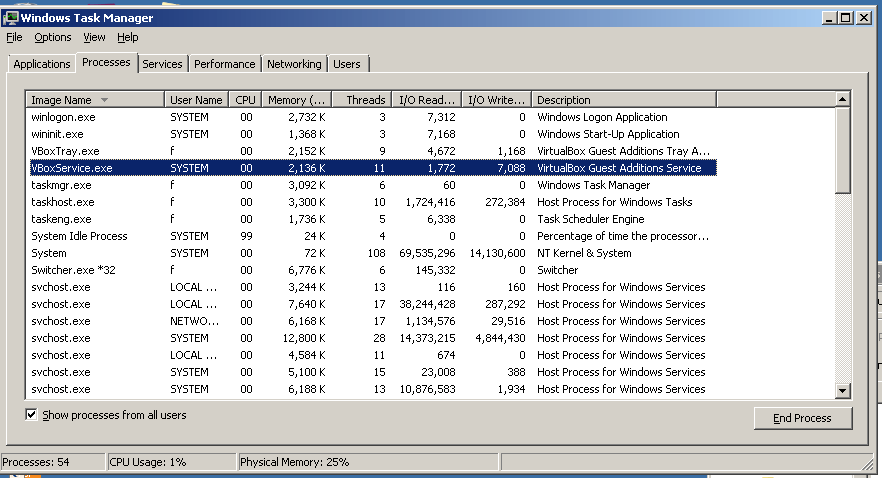Select the winlogon.exe process row
The width and height of the screenshot is (882, 478).
[x=63, y=117]
